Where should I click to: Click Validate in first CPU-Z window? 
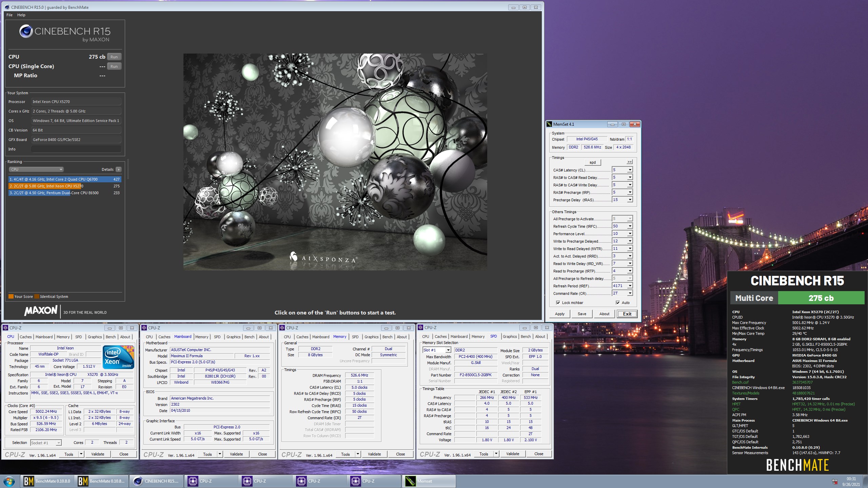pyautogui.click(x=98, y=454)
